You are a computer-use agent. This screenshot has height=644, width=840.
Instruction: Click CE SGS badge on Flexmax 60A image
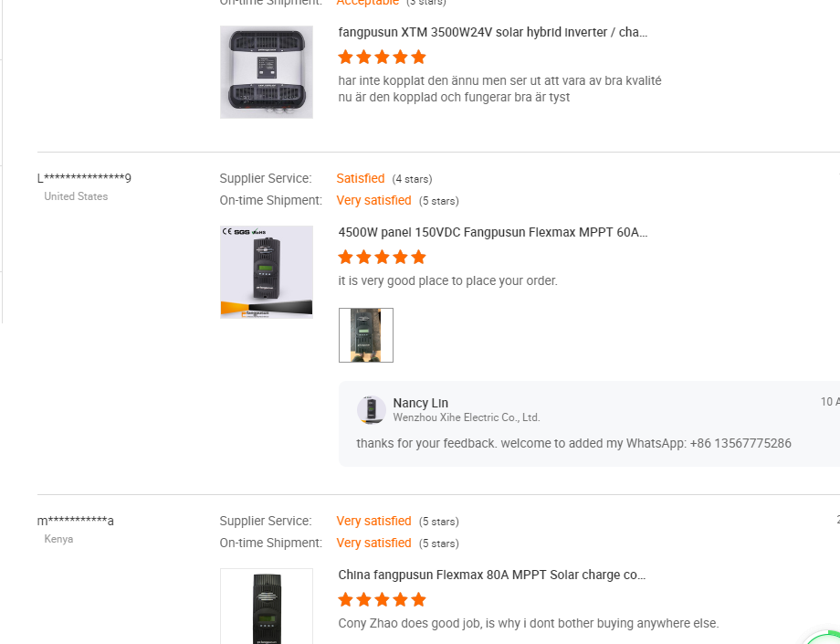(x=243, y=232)
